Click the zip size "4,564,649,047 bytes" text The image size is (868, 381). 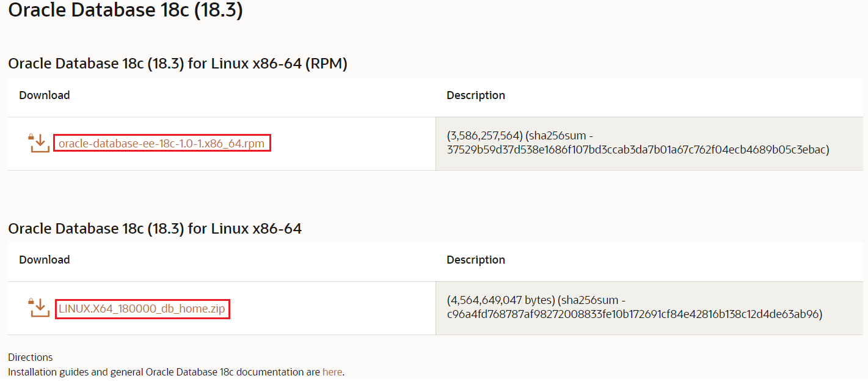500,300
